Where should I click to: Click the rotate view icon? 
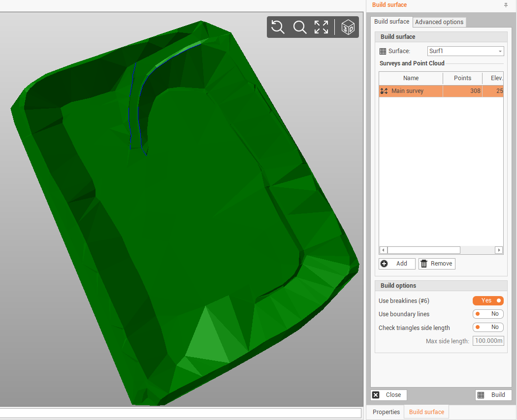pyautogui.click(x=278, y=27)
